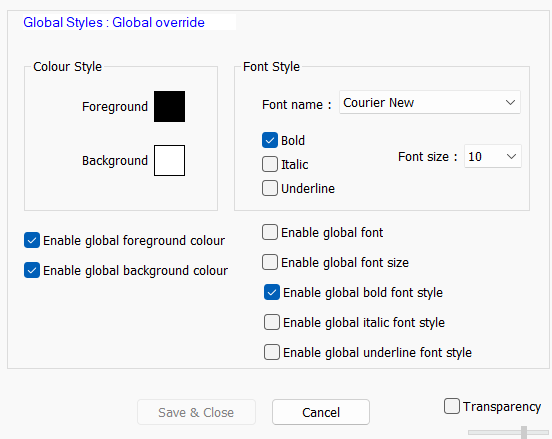The width and height of the screenshot is (552, 439).
Task: Click the transparency slider handle
Action: [524, 432]
